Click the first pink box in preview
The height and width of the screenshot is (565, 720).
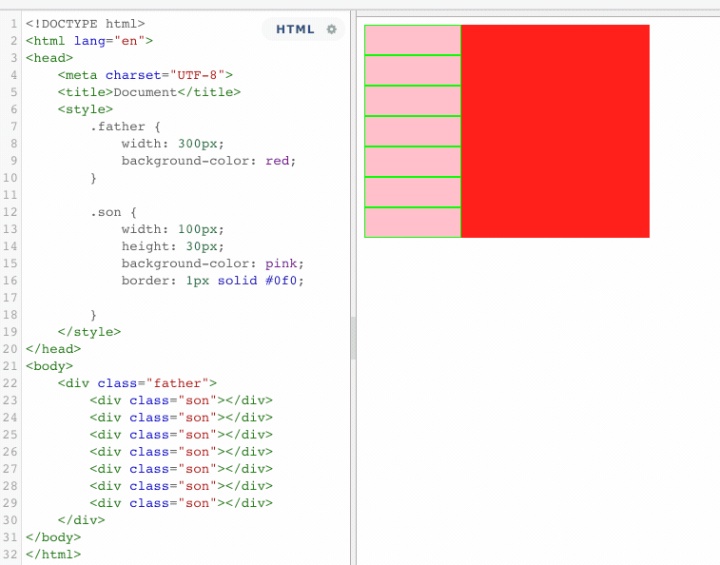tap(412, 40)
